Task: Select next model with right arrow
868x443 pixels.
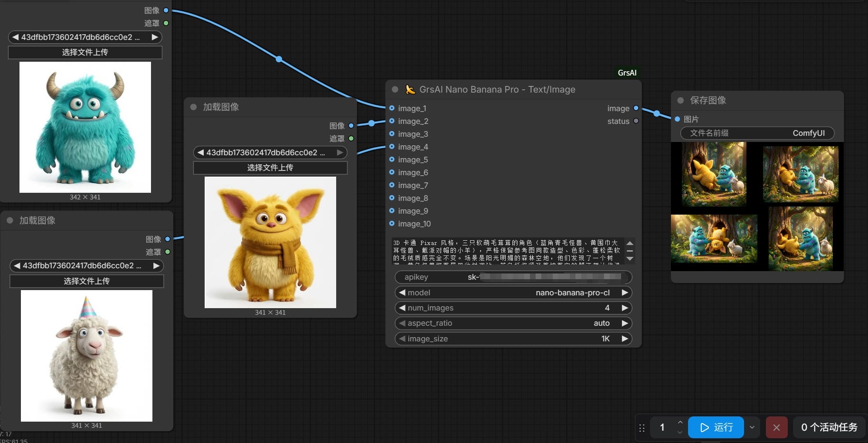Action: point(625,292)
